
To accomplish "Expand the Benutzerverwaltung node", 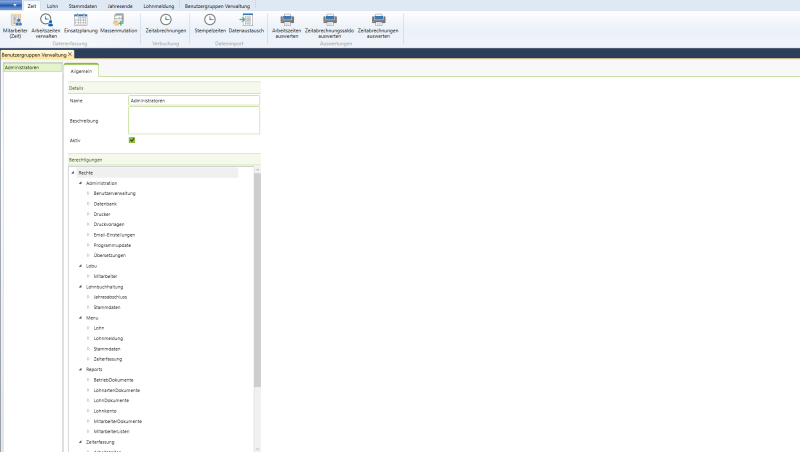I will [x=88, y=193].
